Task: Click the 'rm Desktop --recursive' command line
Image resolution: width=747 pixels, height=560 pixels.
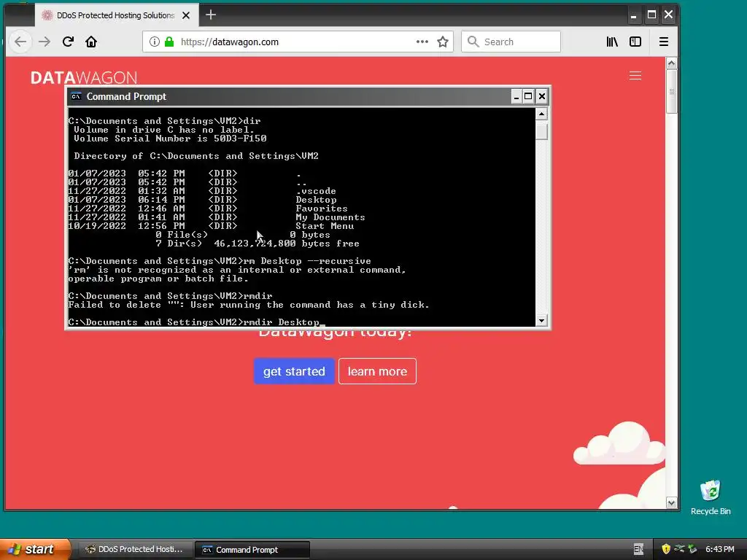Action: tap(220, 261)
